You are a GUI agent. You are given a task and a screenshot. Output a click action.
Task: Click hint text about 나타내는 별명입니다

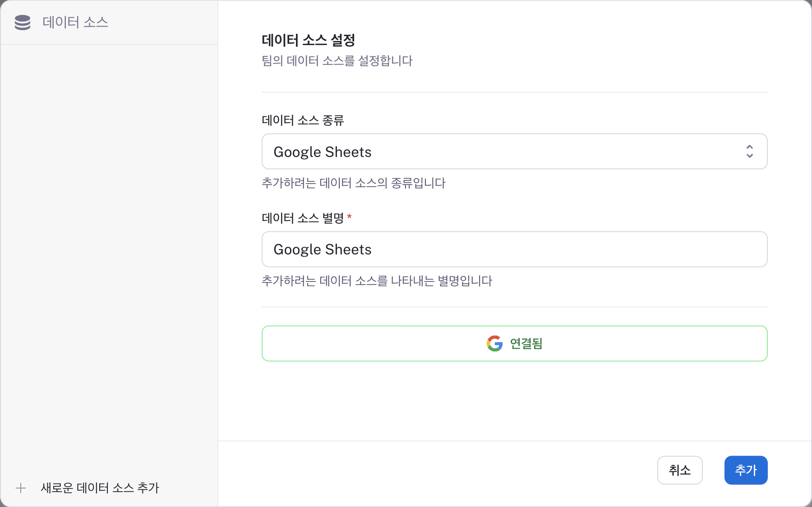pyautogui.click(x=377, y=281)
